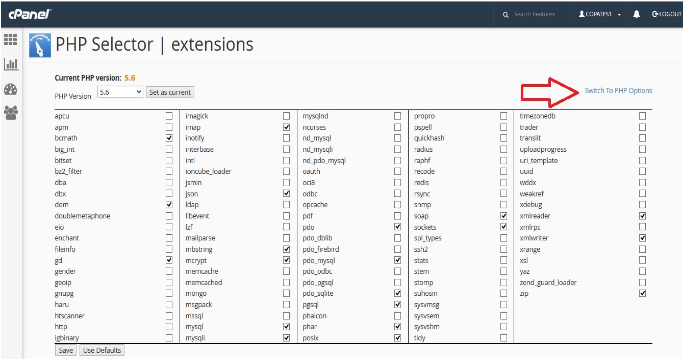
Task: Open Switch To PHP Options link
Action: [x=618, y=91]
